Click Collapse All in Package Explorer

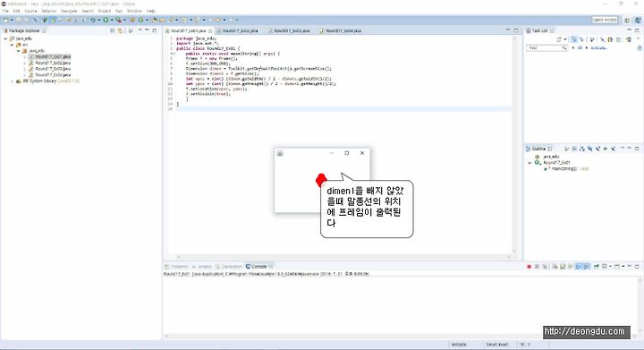(112, 30)
